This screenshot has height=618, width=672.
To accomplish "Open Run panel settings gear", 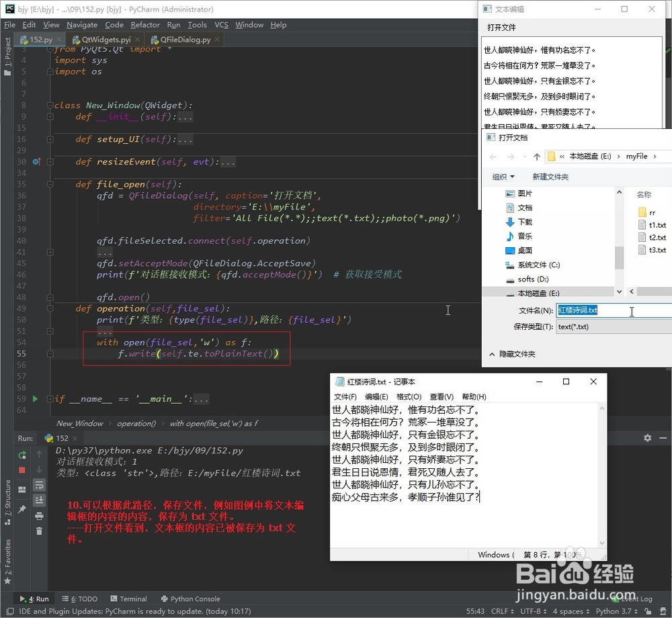I will 647,438.
